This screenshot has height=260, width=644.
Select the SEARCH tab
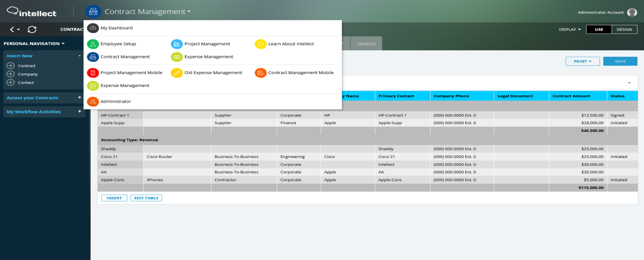point(366,44)
